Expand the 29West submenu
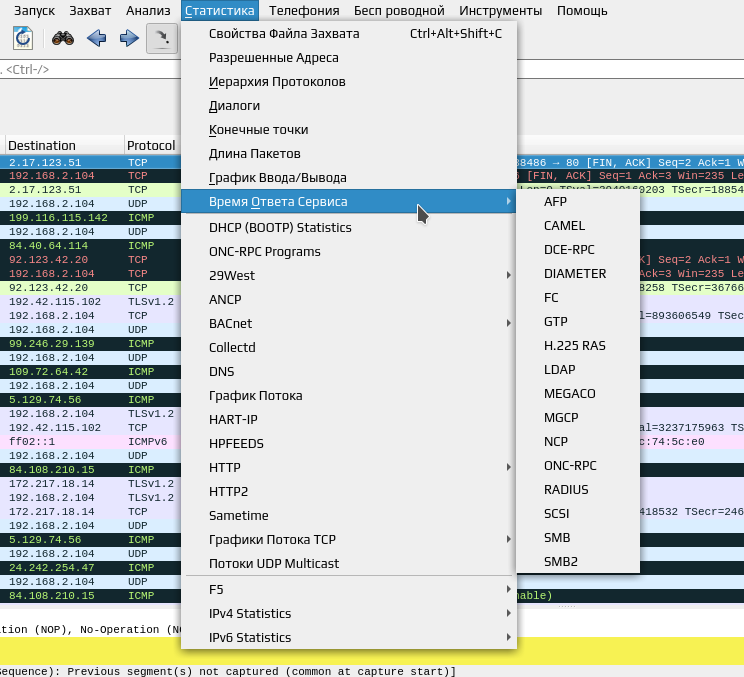 [x=349, y=276]
